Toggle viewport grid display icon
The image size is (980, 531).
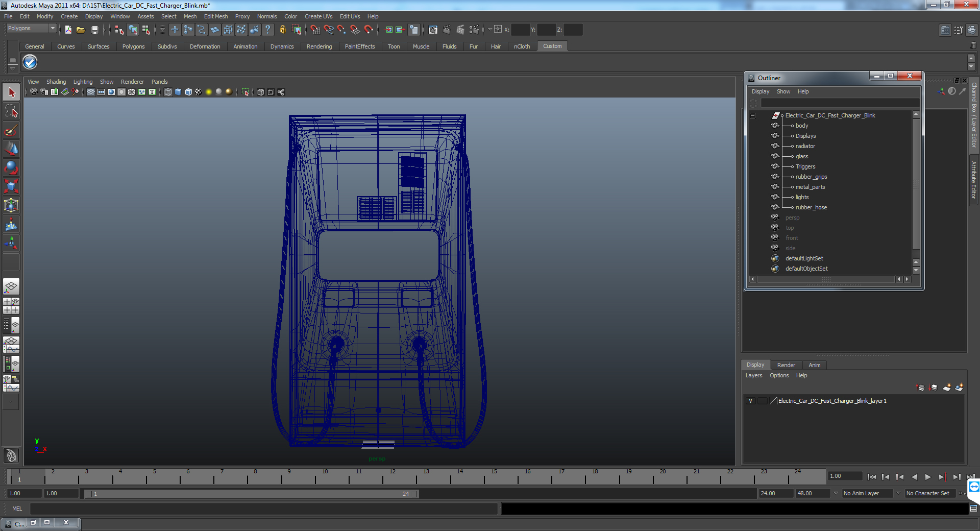(x=91, y=92)
